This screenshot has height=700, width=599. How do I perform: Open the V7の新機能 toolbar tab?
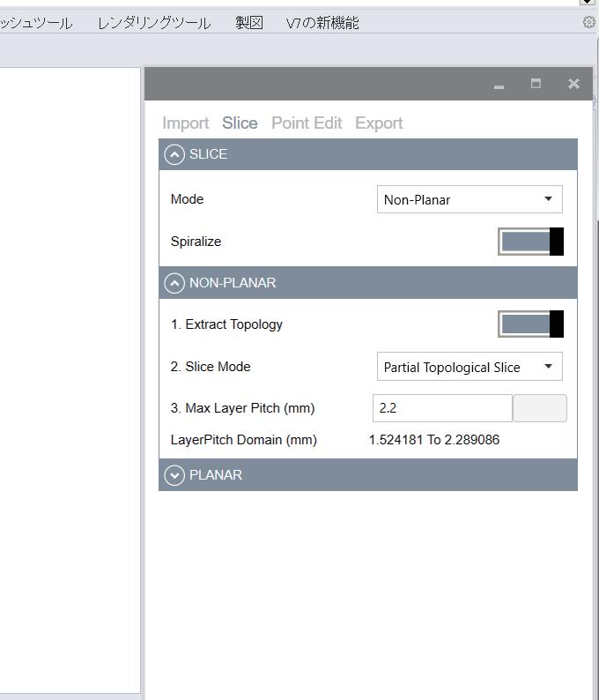point(322,23)
